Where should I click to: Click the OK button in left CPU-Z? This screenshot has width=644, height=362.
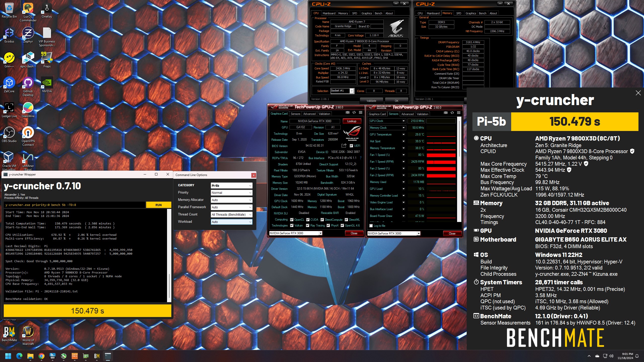click(x=396, y=101)
